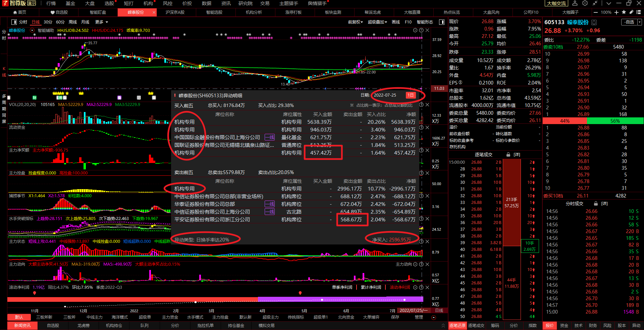
Task: Switch chart to 30分 period
Action: (x=48, y=22)
